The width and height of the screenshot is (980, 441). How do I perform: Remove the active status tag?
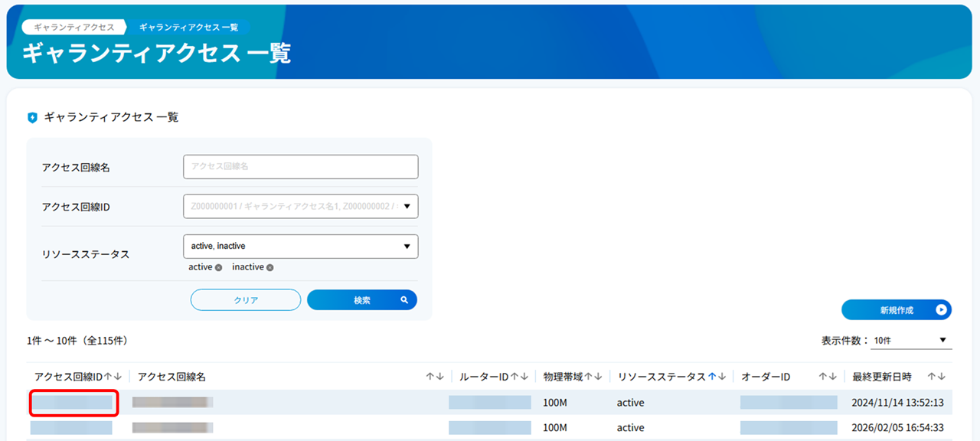click(218, 268)
